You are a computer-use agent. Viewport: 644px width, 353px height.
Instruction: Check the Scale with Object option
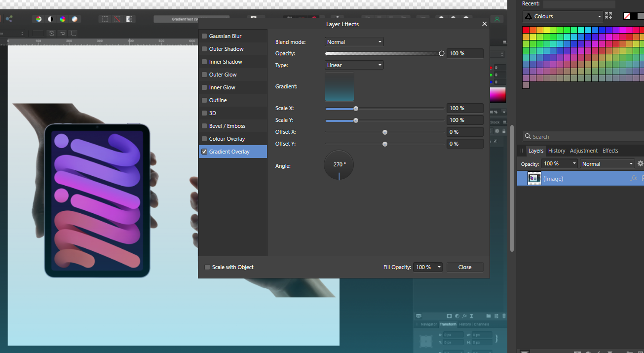coord(207,267)
